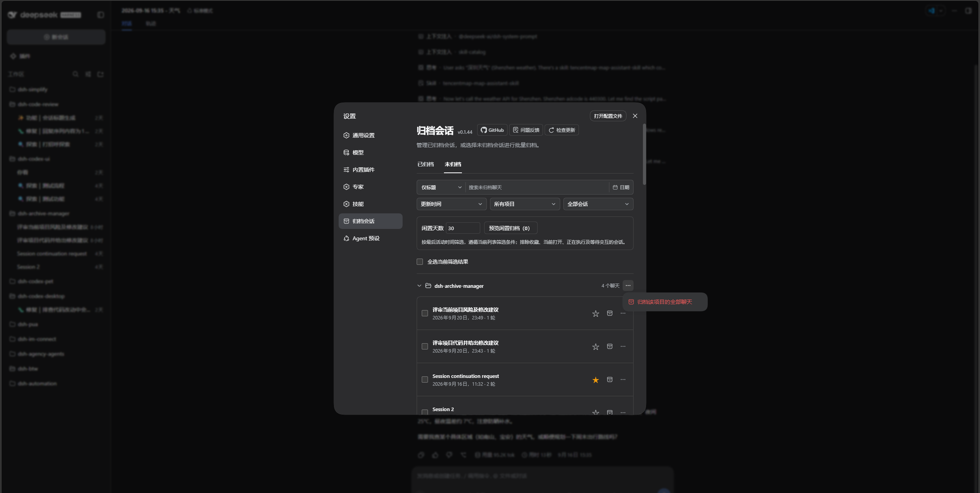Open the 全部会话 filter dropdown
This screenshot has width=980, height=493.
[x=598, y=204]
